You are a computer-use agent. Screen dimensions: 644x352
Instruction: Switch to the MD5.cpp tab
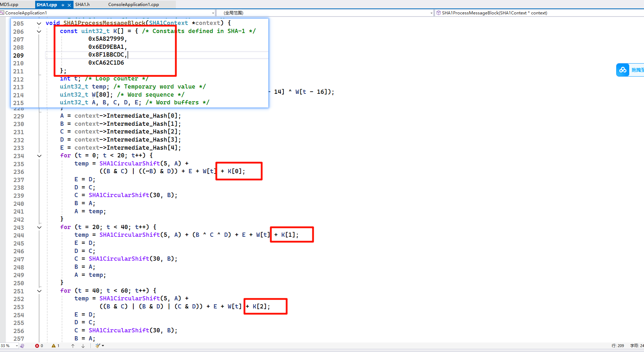coord(10,5)
